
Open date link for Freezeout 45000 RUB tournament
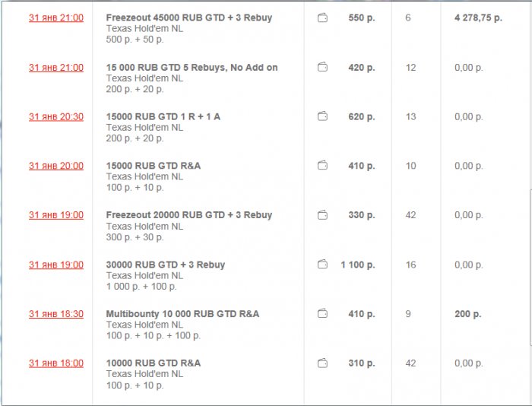(x=56, y=17)
